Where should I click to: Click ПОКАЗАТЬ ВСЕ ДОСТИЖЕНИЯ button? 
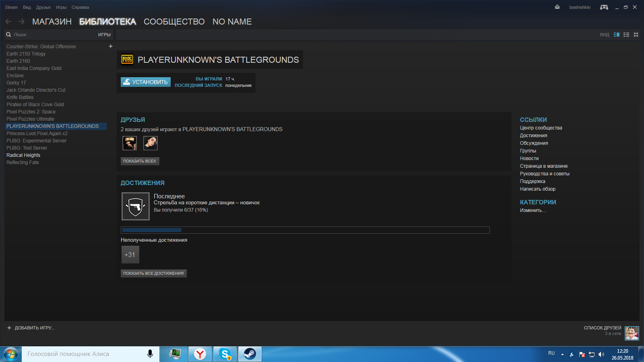pyautogui.click(x=153, y=274)
